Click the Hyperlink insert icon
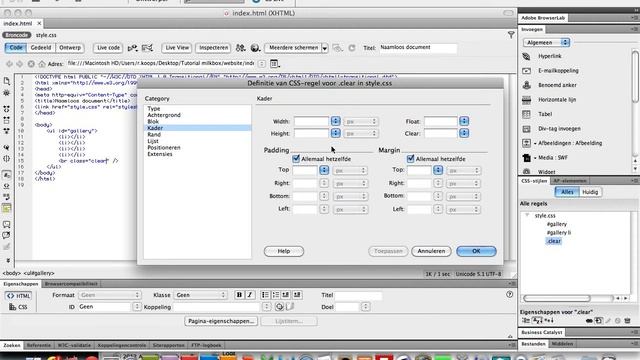 click(x=527, y=56)
